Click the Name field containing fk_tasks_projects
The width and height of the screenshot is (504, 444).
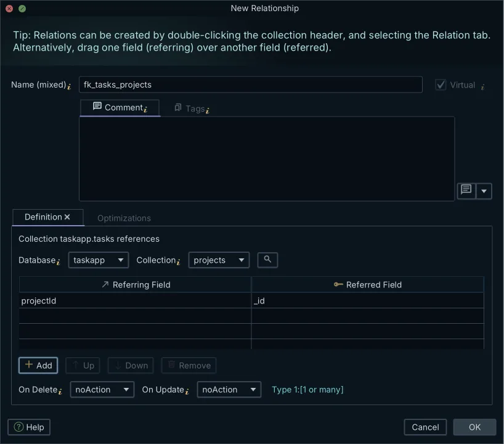tap(250, 84)
